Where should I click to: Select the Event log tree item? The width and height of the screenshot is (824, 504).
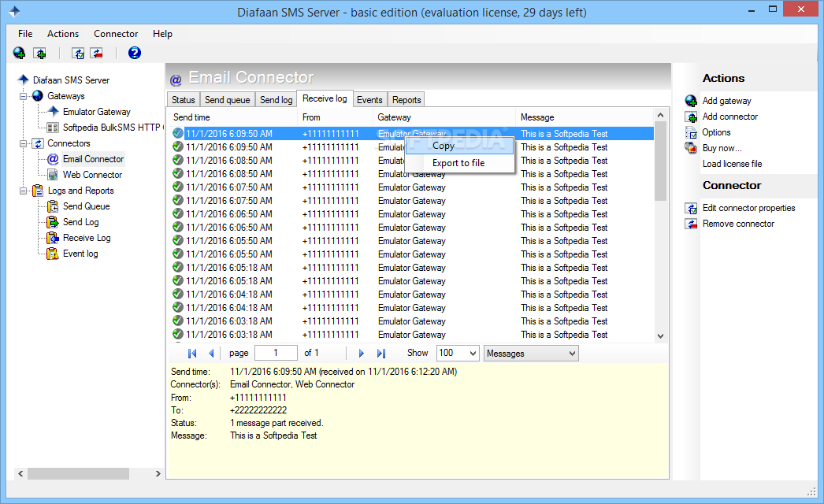pos(80,254)
